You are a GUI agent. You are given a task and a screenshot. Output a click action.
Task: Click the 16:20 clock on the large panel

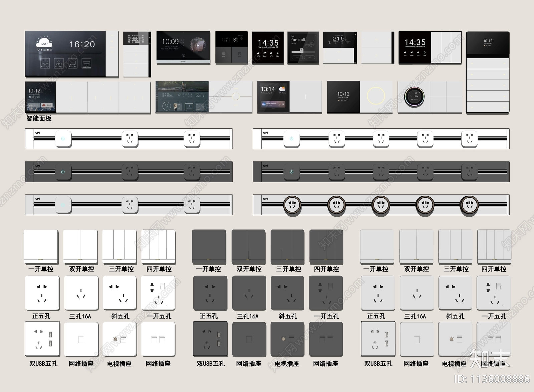point(82,44)
